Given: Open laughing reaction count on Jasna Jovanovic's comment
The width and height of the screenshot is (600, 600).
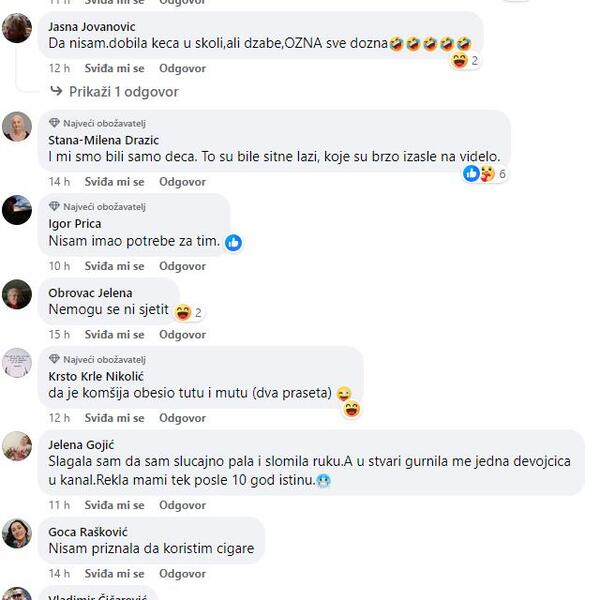Looking at the screenshot, I should [x=465, y=61].
